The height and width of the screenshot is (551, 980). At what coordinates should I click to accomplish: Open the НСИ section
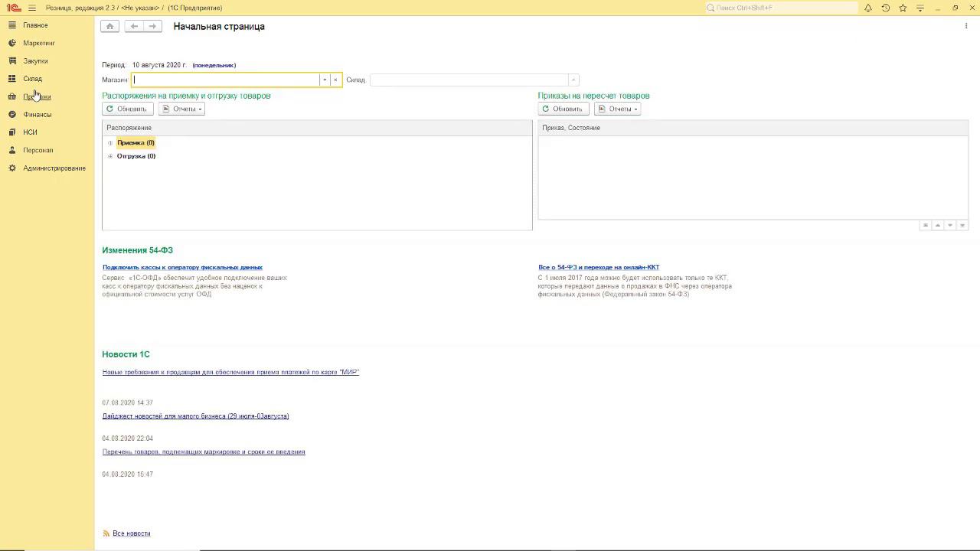click(30, 132)
